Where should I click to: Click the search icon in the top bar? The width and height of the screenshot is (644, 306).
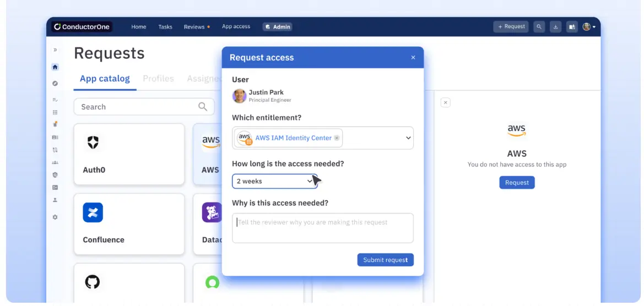pos(539,26)
